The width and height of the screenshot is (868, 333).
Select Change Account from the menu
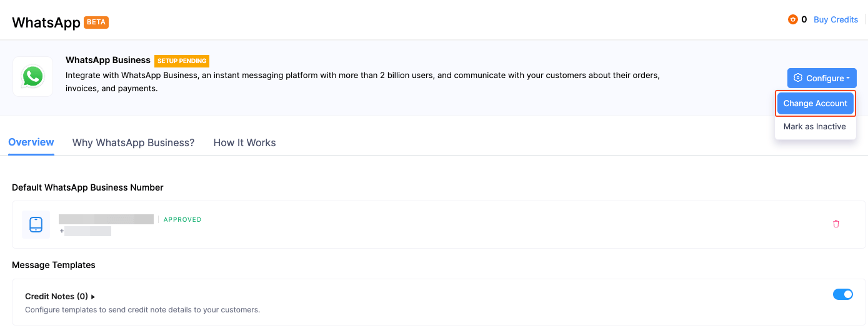[816, 104]
